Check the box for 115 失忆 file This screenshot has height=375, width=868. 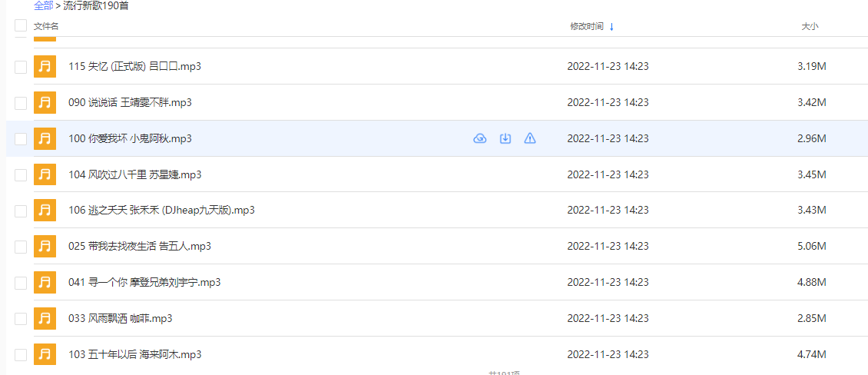[21, 67]
